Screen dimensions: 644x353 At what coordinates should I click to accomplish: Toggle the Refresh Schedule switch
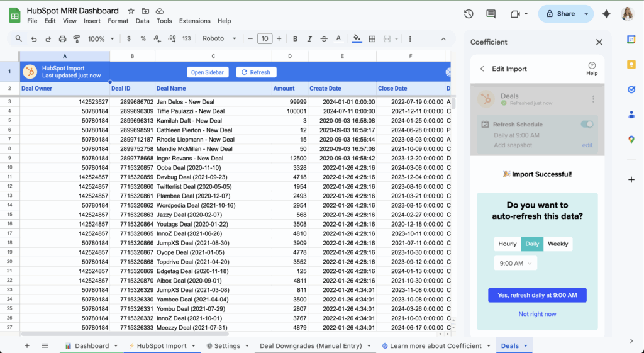[x=587, y=124]
